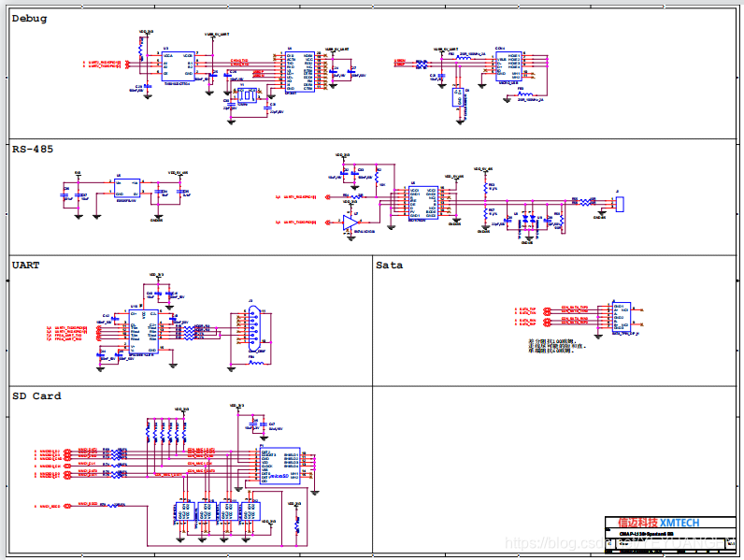Click the USB connector in Debug section
This screenshot has height=560, width=744.
click(508, 65)
